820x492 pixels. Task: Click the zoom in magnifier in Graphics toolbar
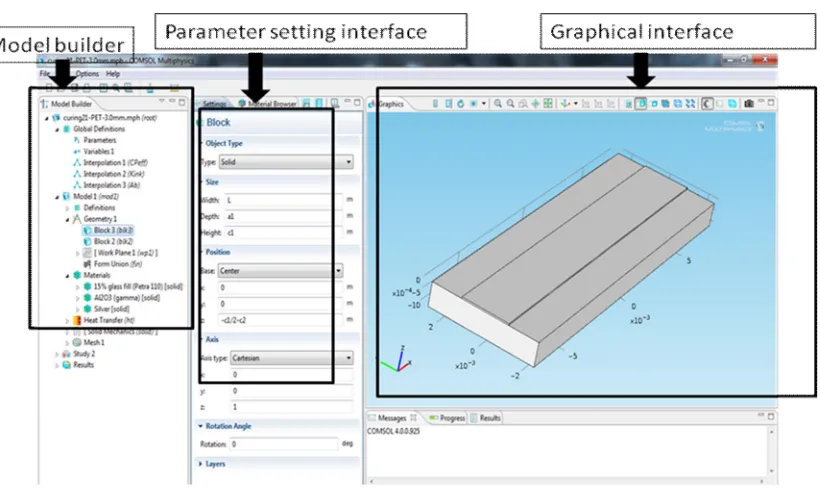click(x=498, y=104)
